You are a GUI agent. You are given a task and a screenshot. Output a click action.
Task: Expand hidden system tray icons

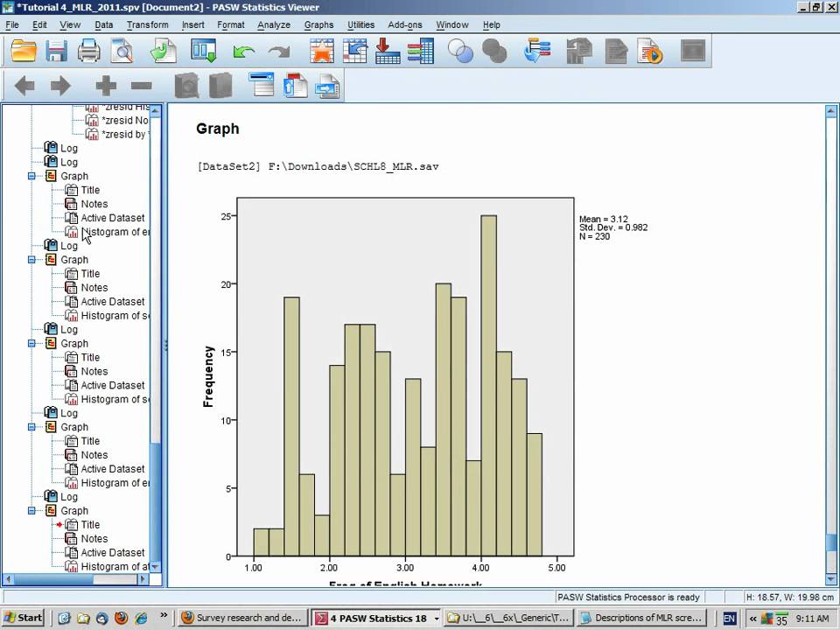click(x=752, y=619)
